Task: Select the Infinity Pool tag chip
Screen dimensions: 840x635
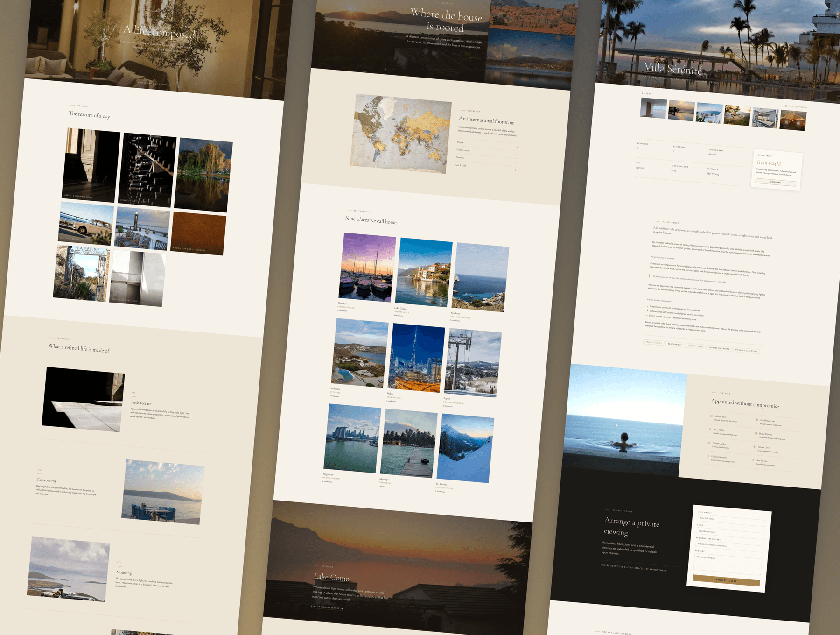Action: [x=695, y=346]
